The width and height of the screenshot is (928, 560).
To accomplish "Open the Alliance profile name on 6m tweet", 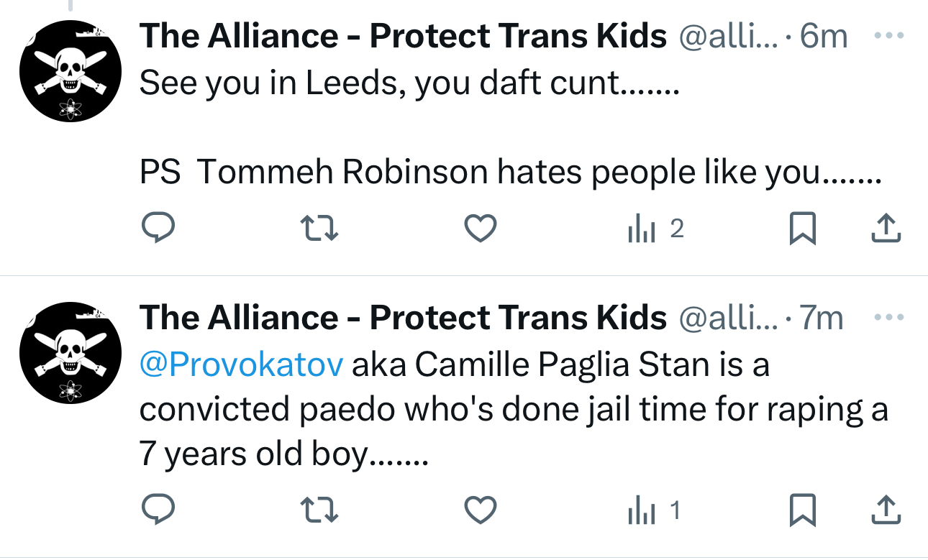I will click(403, 36).
